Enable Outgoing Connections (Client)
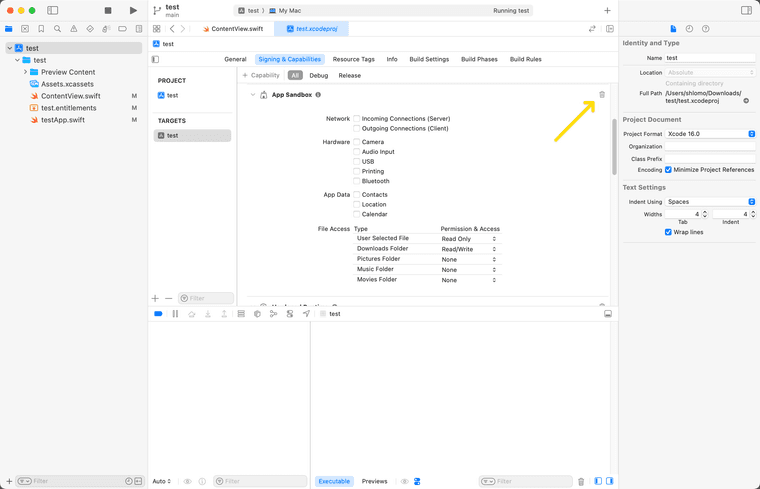The image size is (760, 489). 357,128
